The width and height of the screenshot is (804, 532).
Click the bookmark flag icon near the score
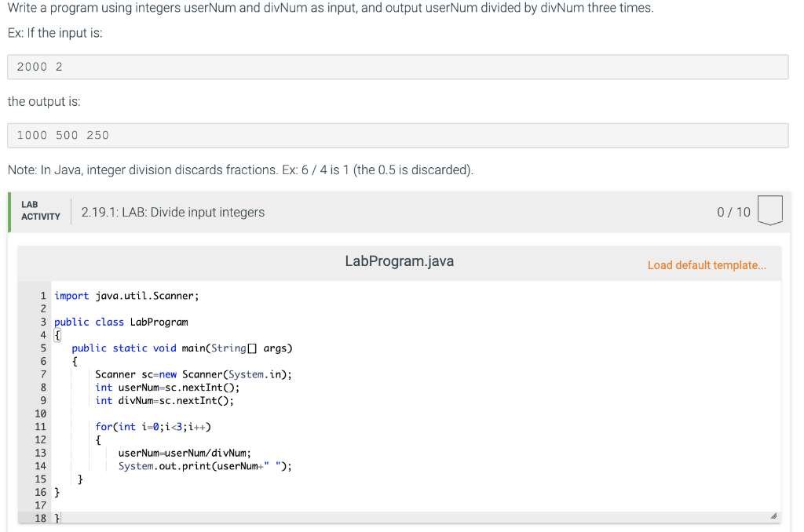770,210
